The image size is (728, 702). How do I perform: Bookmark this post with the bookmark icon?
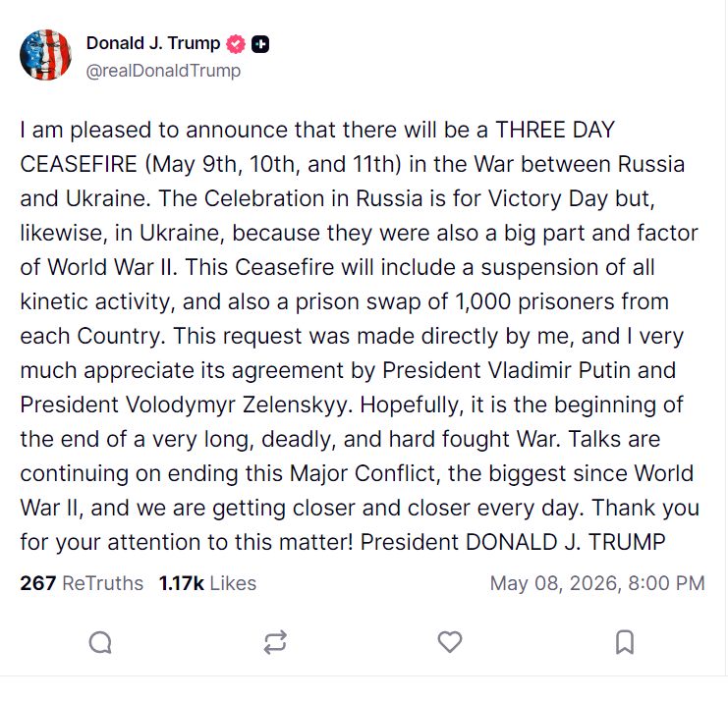coord(625,642)
